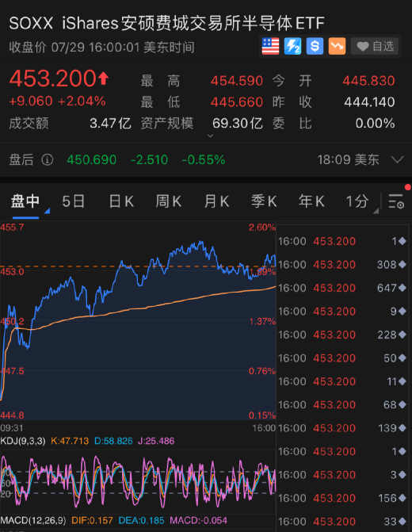Tap the diamond icon beside volume 11
Viewport: 412px width, 532px height.
[x=402, y=381]
